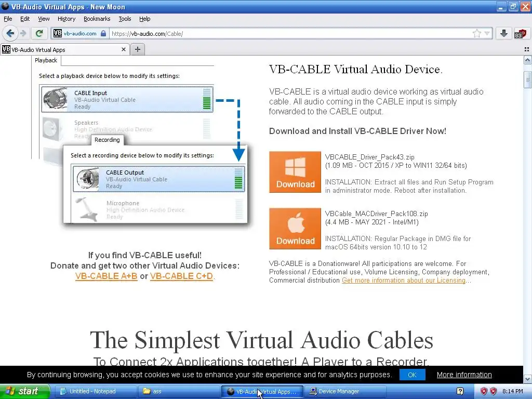Open the Tools menu

click(x=125, y=19)
